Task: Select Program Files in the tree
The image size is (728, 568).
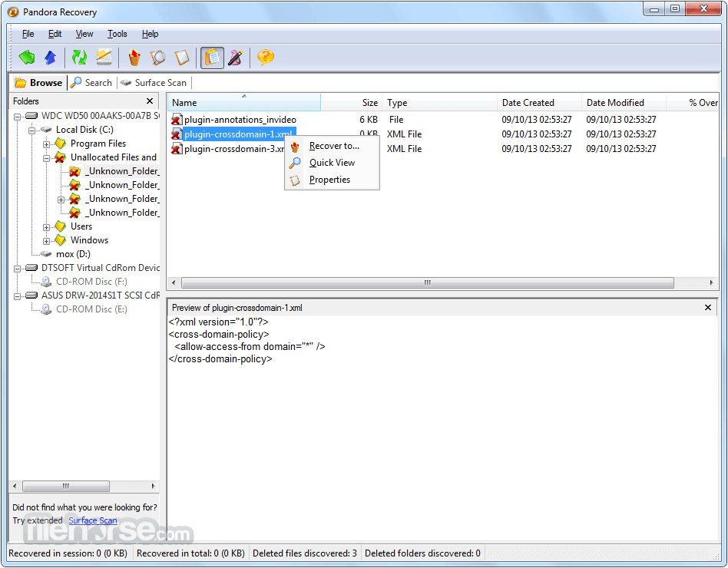Action: 98,144
